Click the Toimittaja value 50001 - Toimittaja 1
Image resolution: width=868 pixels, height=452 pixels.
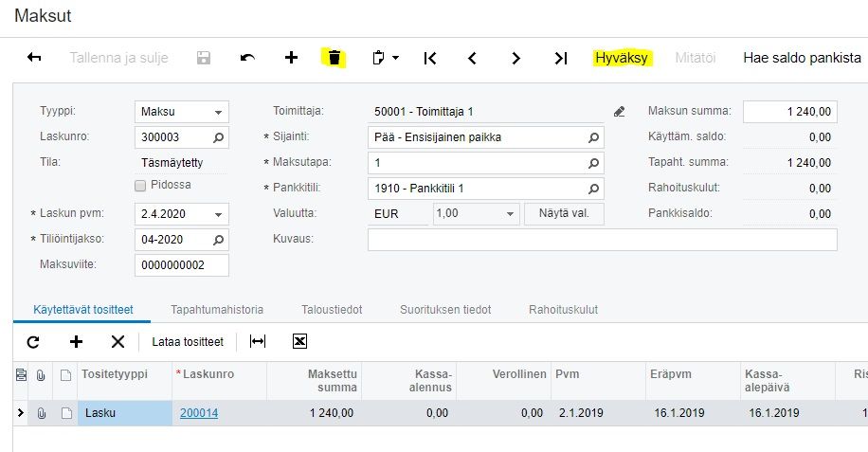(424, 112)
